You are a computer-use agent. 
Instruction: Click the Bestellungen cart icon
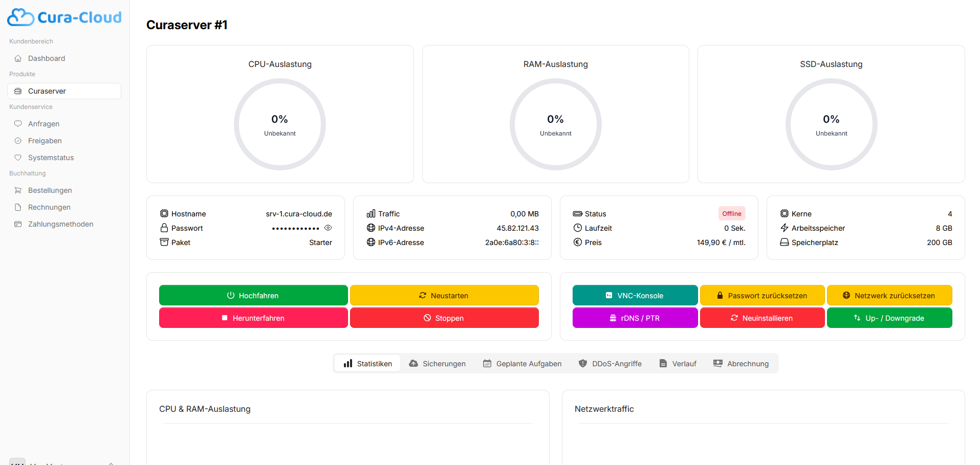tap(18, 190)
